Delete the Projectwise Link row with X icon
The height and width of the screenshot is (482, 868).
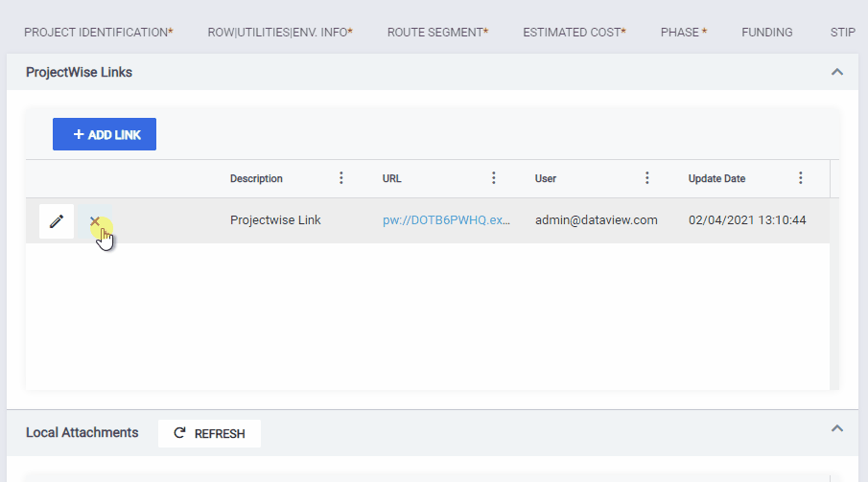95,221
